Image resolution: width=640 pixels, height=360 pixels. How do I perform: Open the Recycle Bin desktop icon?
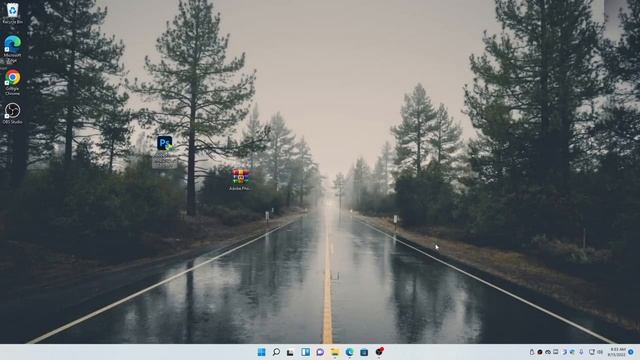pyautogui.click(x=13, y=13)
